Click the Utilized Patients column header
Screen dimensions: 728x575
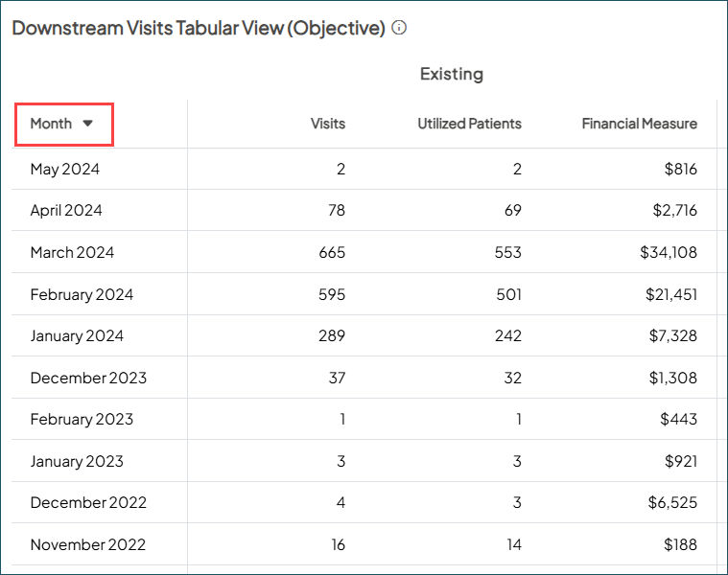click(469, 124)
